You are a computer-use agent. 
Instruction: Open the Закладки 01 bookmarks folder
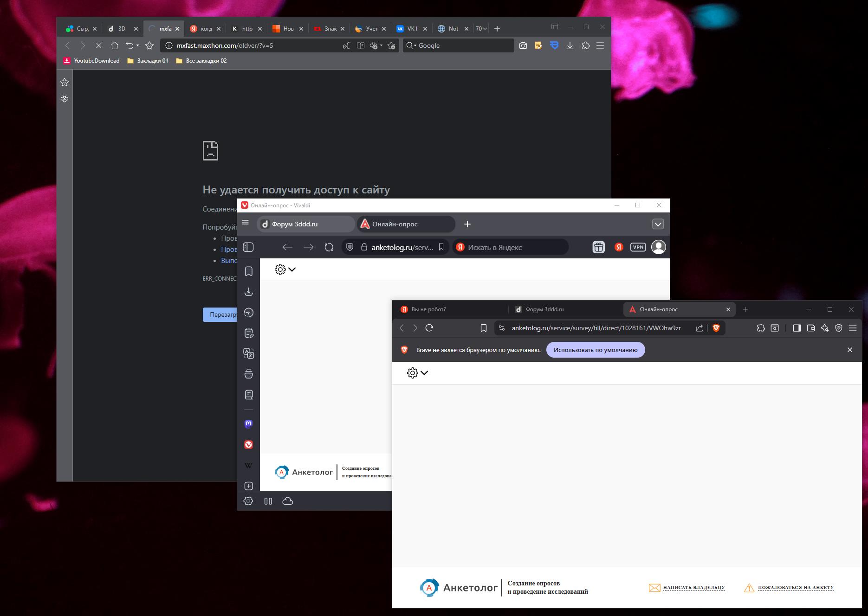click(x=148, y=61)
